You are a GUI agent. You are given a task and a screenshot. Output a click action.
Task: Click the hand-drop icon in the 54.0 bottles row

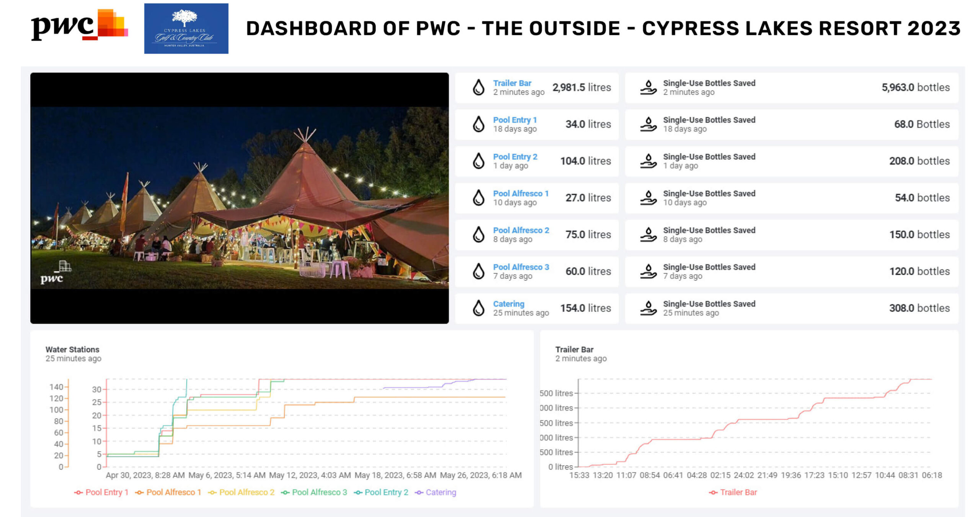pos(648,198)
